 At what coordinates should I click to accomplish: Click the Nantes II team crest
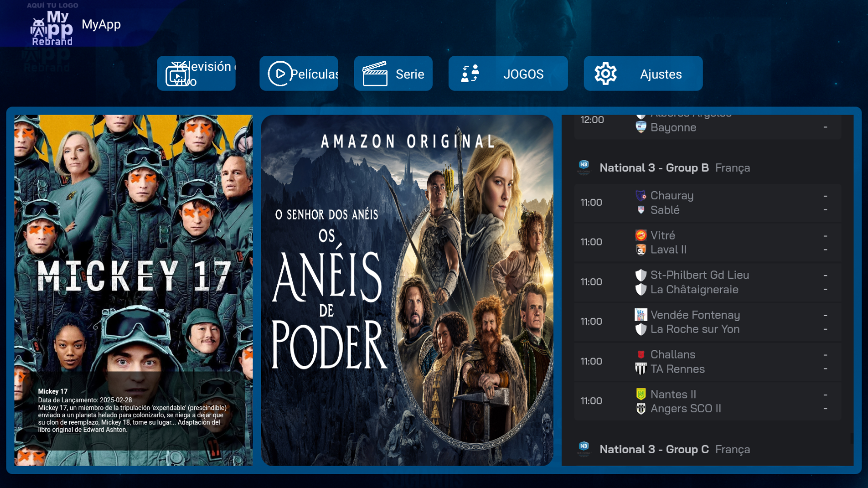coord(641,394)
